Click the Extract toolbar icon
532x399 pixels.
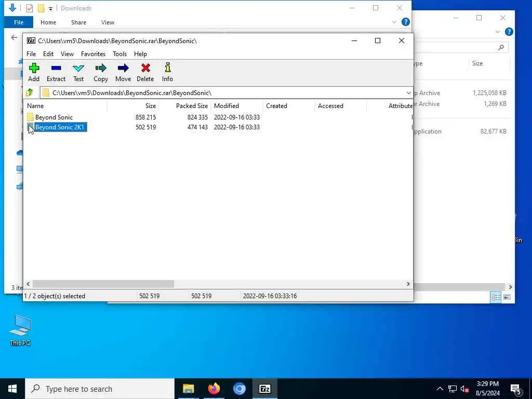(x=56, y=72)
